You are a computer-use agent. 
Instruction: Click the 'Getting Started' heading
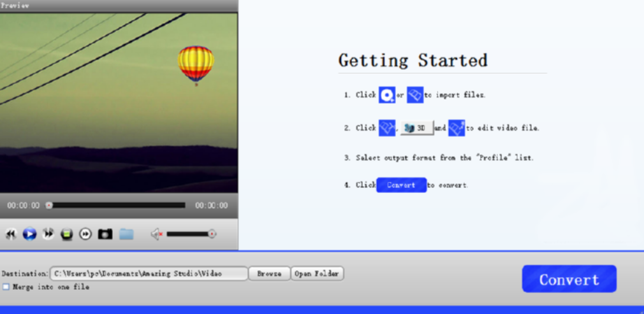coord(413,61)
